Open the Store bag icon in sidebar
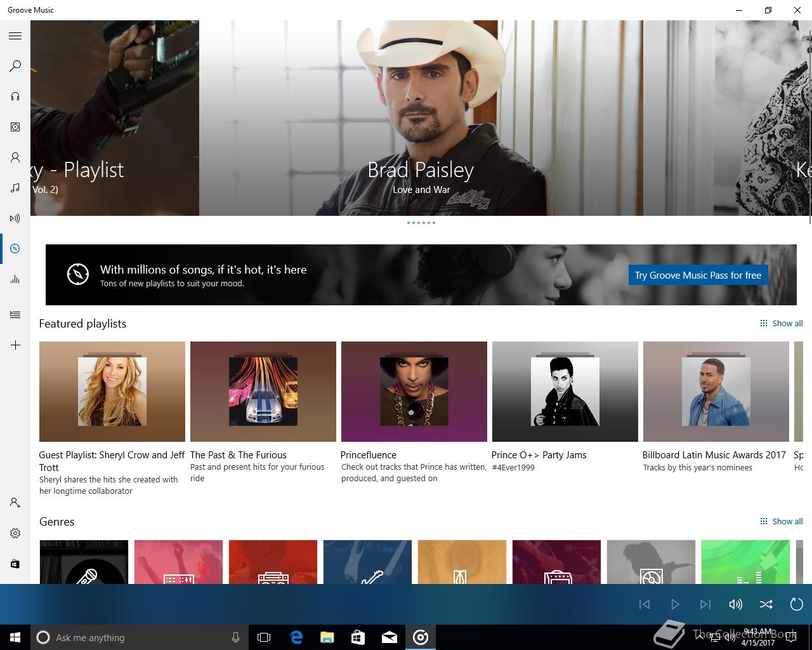812x650 pixels. pyautogui.click(x=15, y=564)
